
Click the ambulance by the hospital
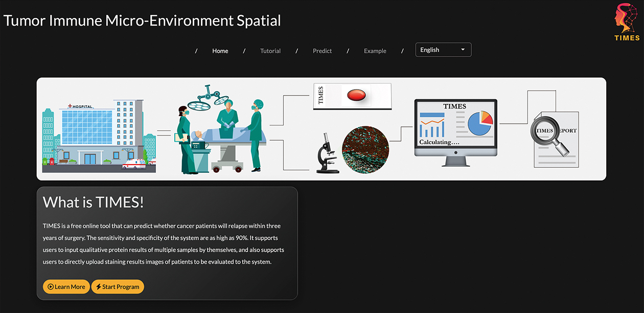(x=134, y=165)
